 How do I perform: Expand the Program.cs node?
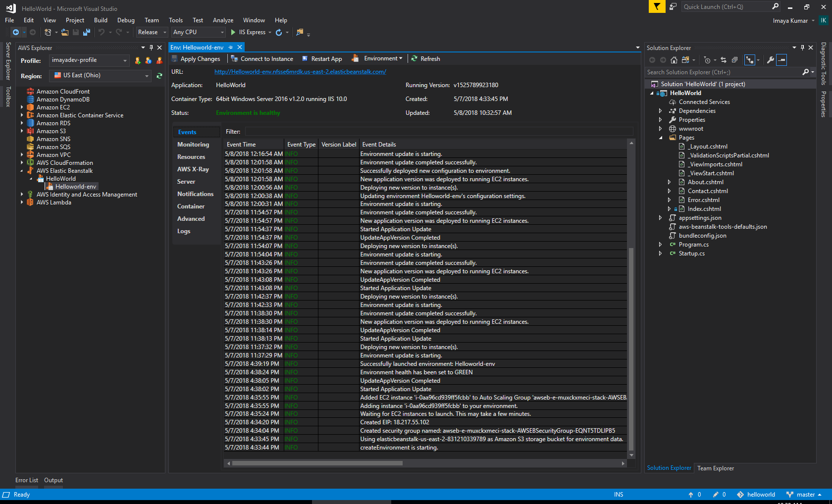661,245
